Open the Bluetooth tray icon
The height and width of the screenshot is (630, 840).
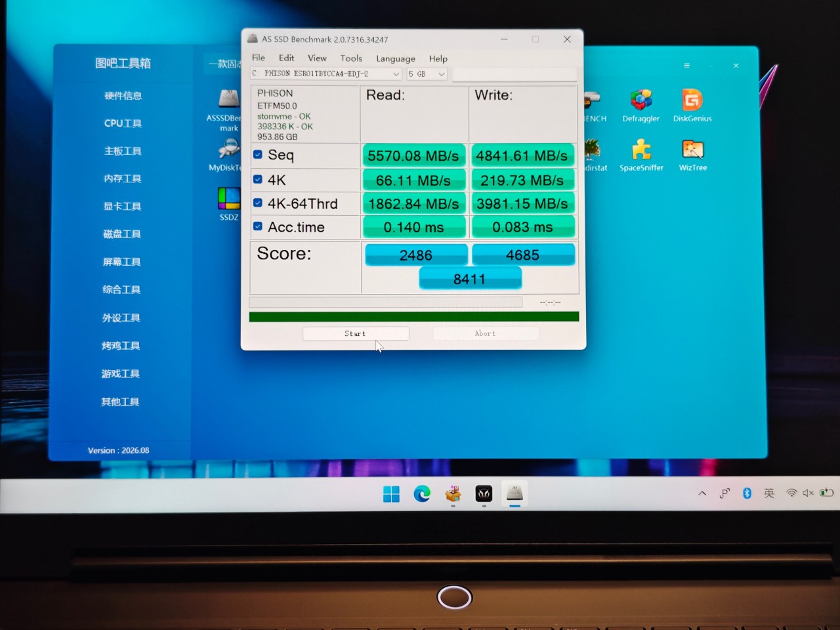coord(747,493)
